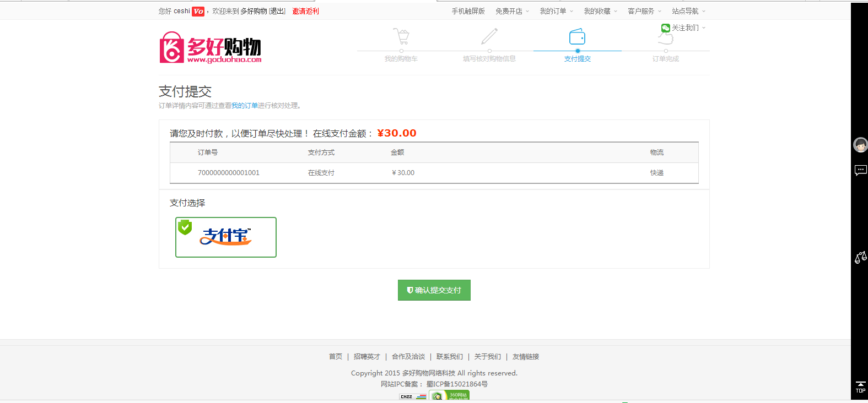Click the 蜀ICP备15021864号 record number
This screenshot has height=403, width=868.
pos(457,384)
